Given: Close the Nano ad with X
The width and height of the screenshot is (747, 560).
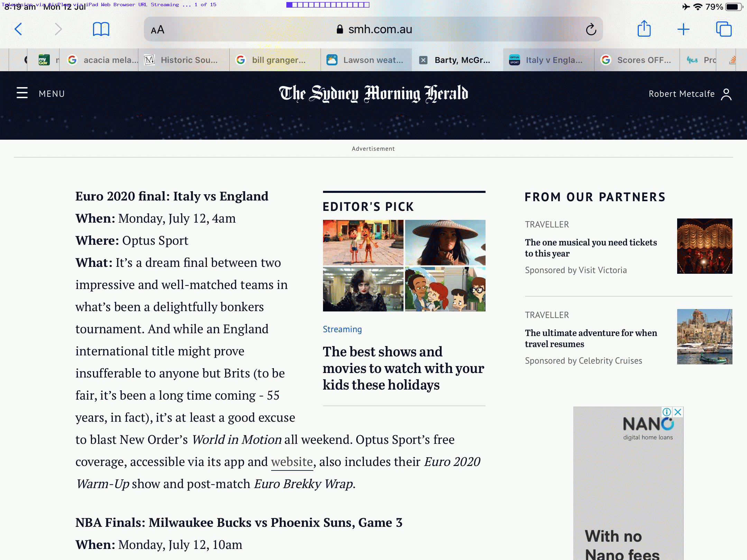Looking at the screenshot, I should (678, 412).
